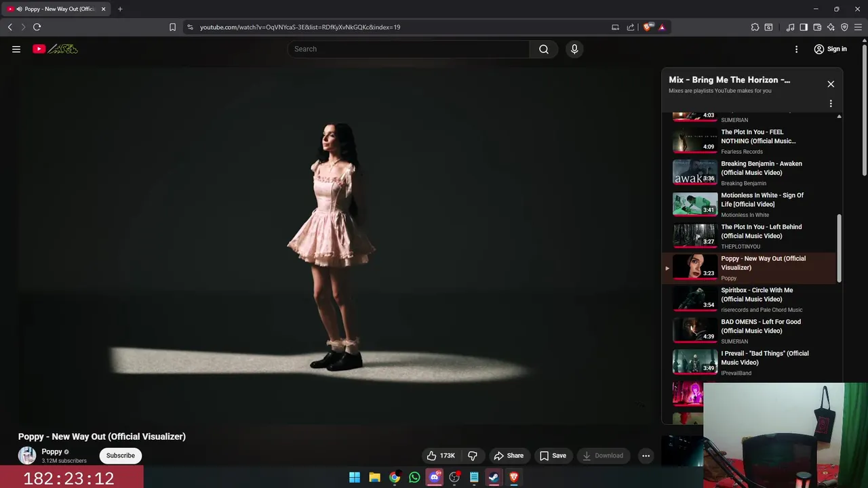Dislike the video

pyautogui.click(x=473, y=455)
